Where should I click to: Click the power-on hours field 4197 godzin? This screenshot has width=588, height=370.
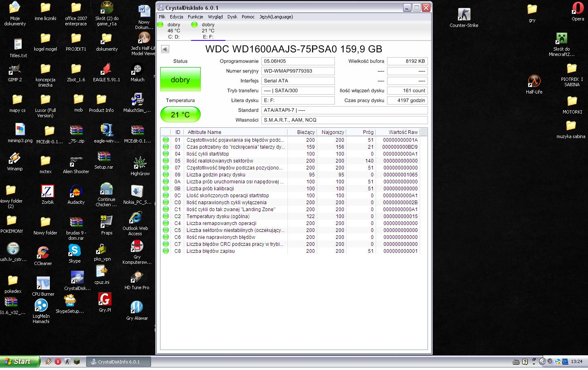pos(407,100)
